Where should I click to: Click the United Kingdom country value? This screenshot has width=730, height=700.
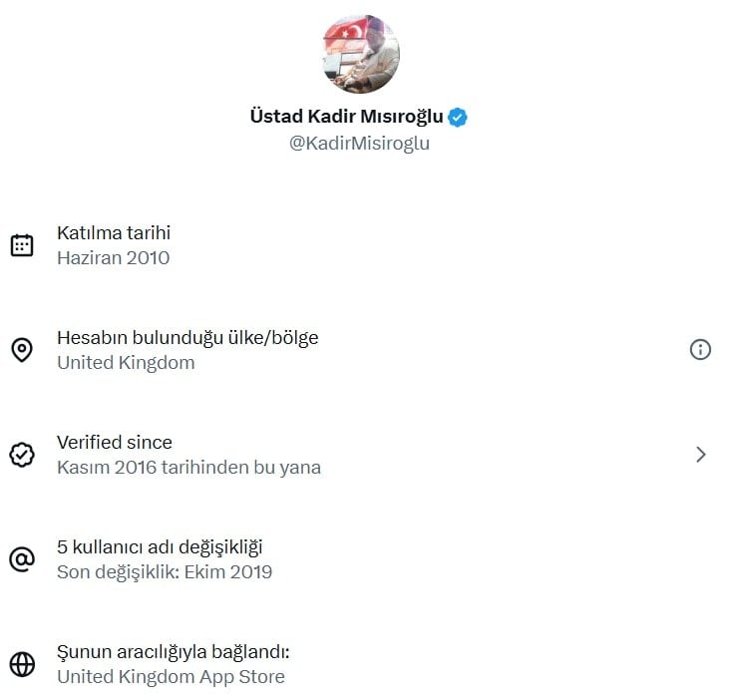click(126, 363)
